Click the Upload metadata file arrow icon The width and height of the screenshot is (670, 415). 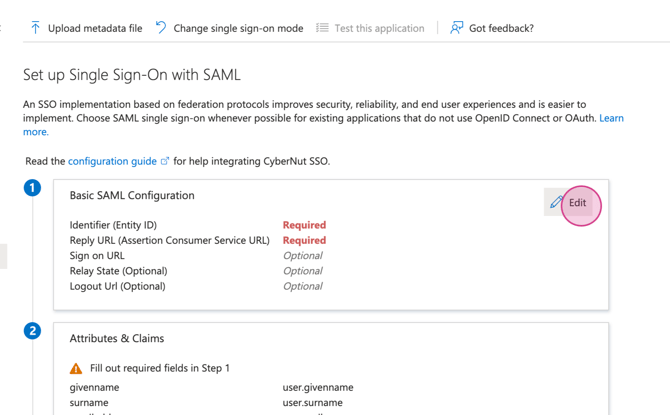[35, 28]
